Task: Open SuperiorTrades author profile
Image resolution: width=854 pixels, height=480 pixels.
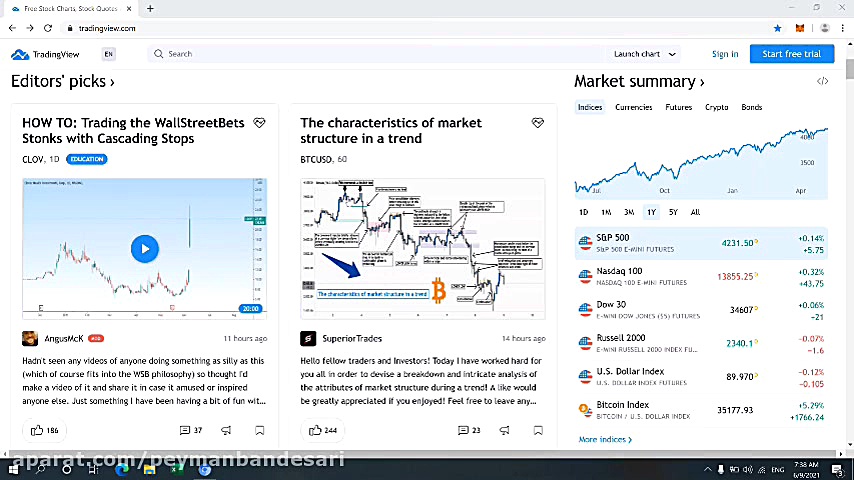Action: pyautogui.click(x=352, y=338)
